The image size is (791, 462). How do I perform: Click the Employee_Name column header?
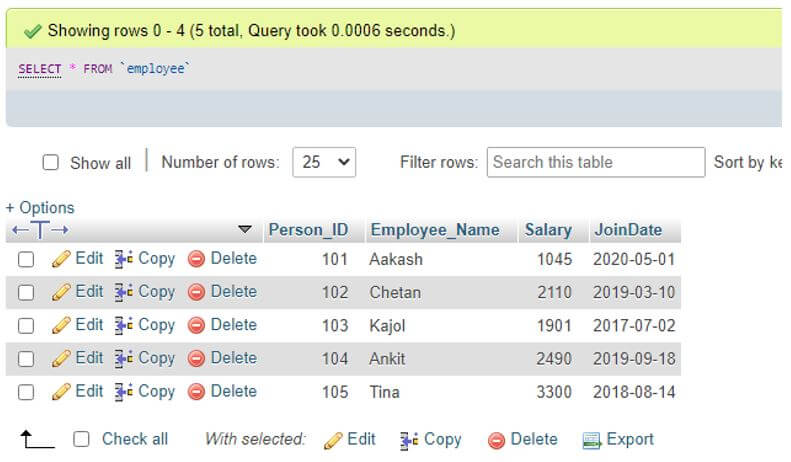(435, 230)
